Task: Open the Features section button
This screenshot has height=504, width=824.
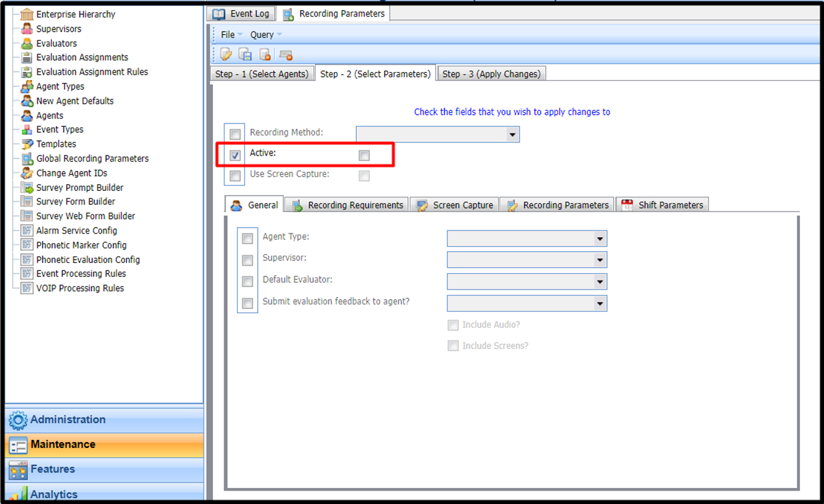Action: click(x=104, y=469)
